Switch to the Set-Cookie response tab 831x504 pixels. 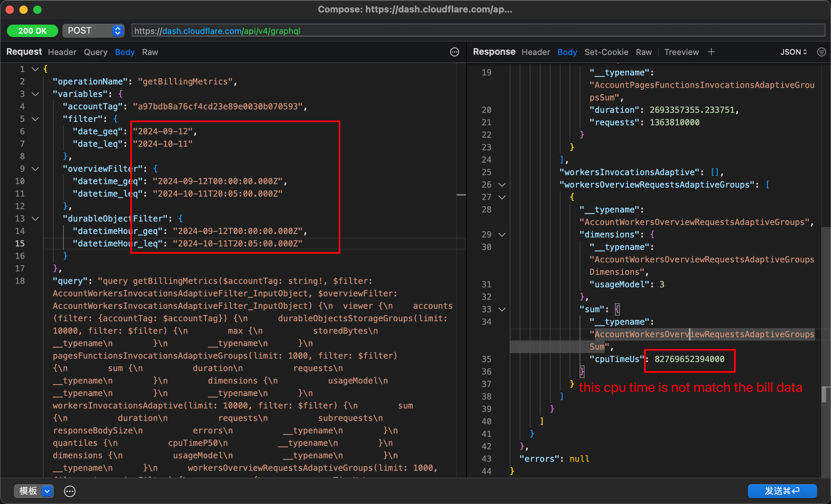[x=606, y=52]
